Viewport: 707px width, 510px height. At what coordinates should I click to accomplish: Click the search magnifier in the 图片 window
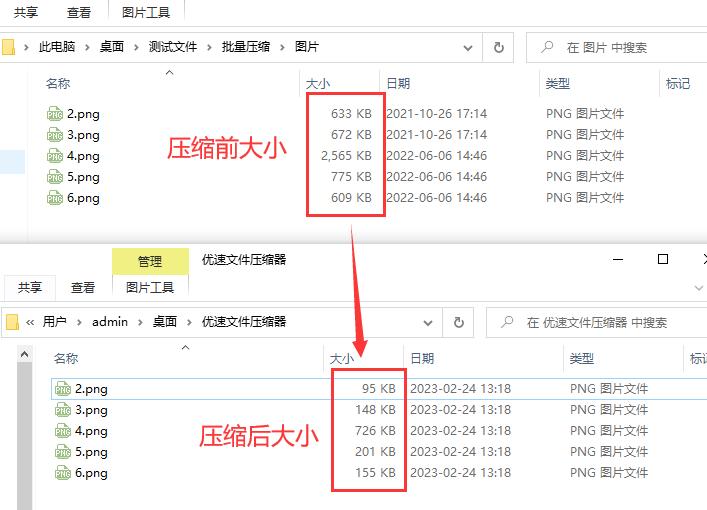pos(547,47)
